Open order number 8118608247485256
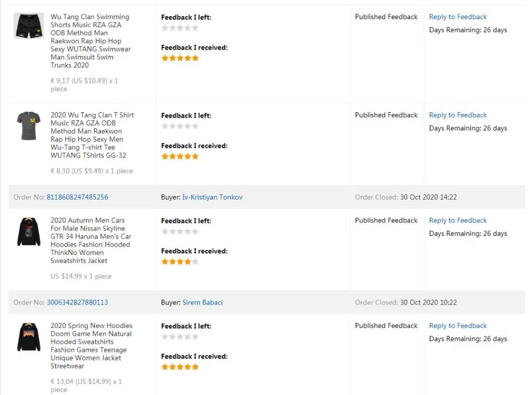The image size is (532, 395). click(77, 197)
